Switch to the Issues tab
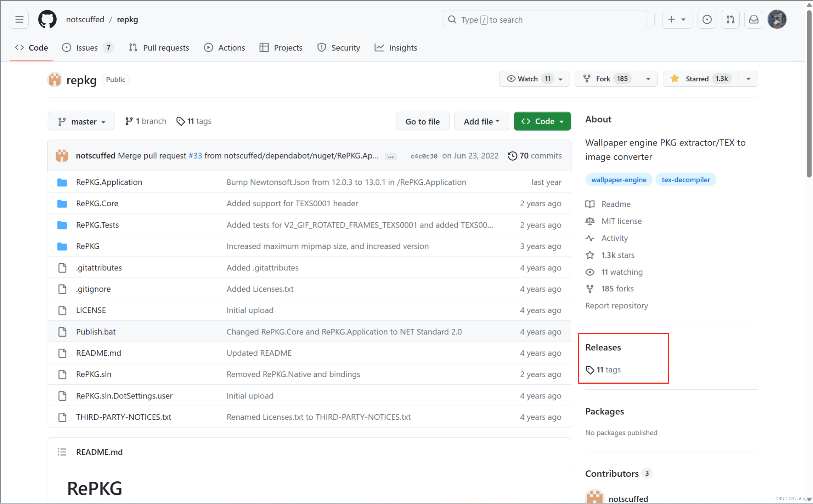The width and height of the screenshot is (813, 504). tap(87, 48)
